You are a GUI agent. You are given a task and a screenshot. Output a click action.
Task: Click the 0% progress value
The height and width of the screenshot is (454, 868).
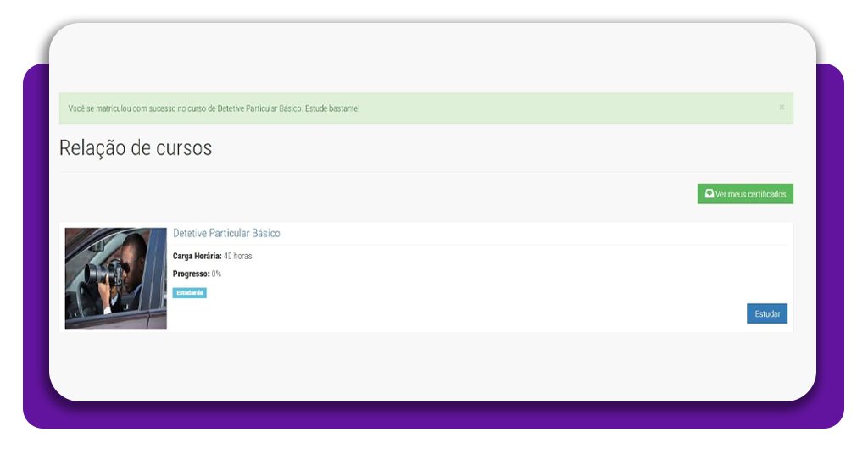pyautogui.click(x=216, y=274)
